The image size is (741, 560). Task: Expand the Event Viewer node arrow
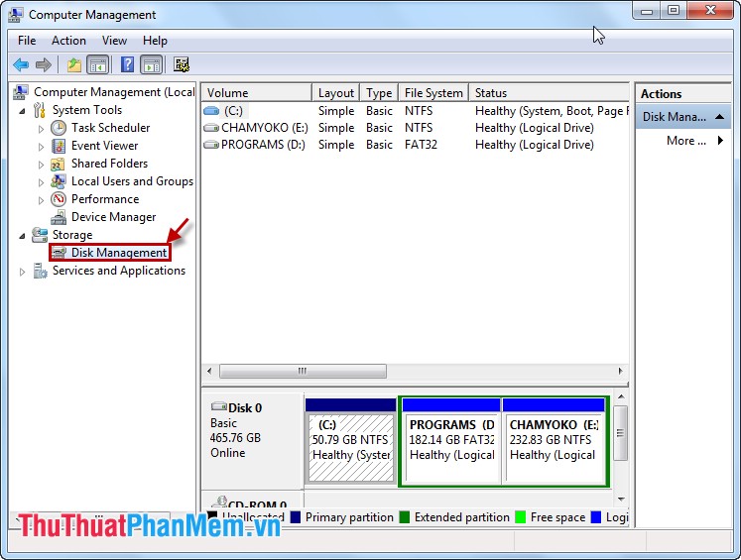(x=41, y=147)
